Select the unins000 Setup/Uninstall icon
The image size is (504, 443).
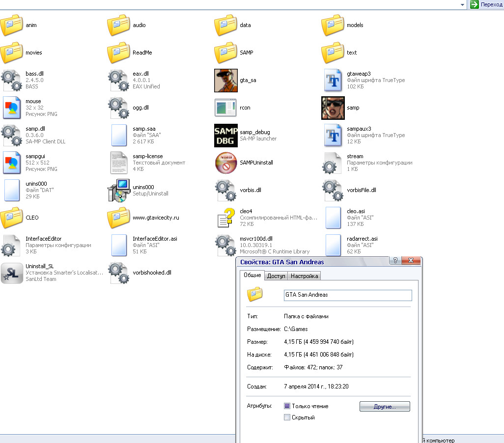pyautogui.click(x=118, y=191)
